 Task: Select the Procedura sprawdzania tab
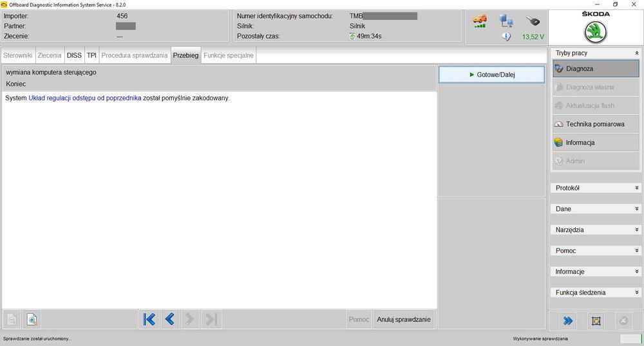click(x=135, y=55)
